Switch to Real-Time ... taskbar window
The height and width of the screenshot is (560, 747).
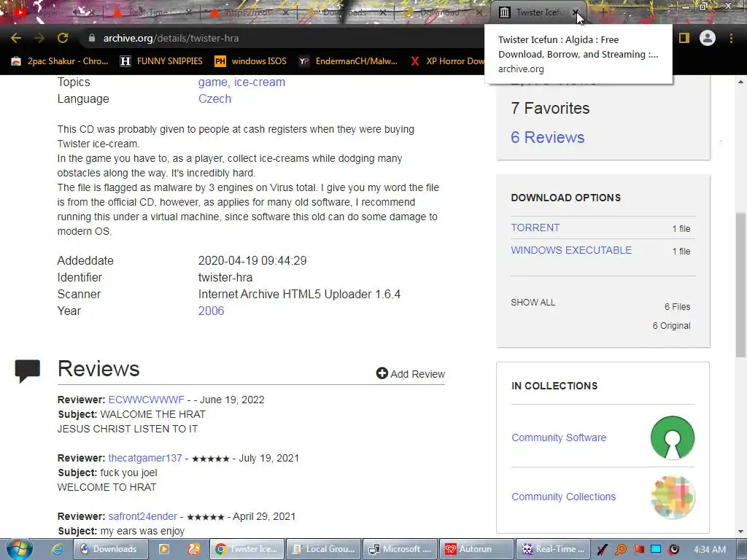coord(553,549)
